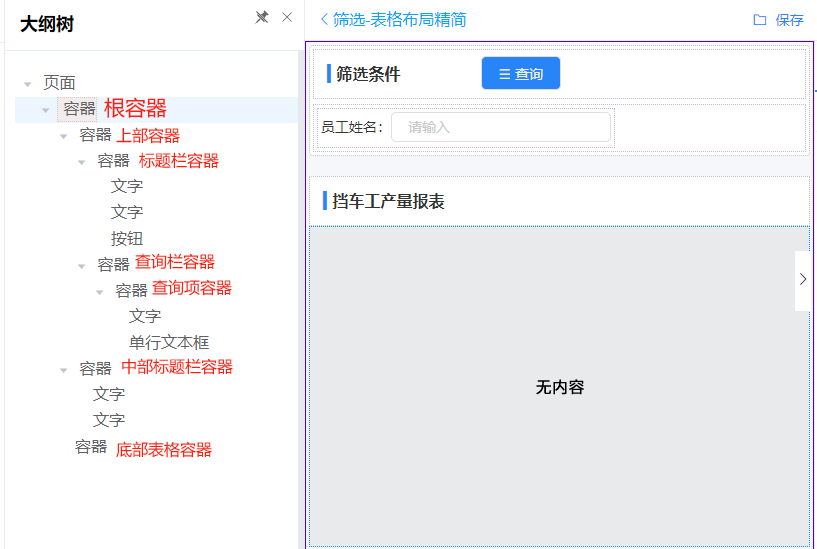The image size is (817, 549).
Task: Click the 大纲树 panel title
Action: coord(47,24)
